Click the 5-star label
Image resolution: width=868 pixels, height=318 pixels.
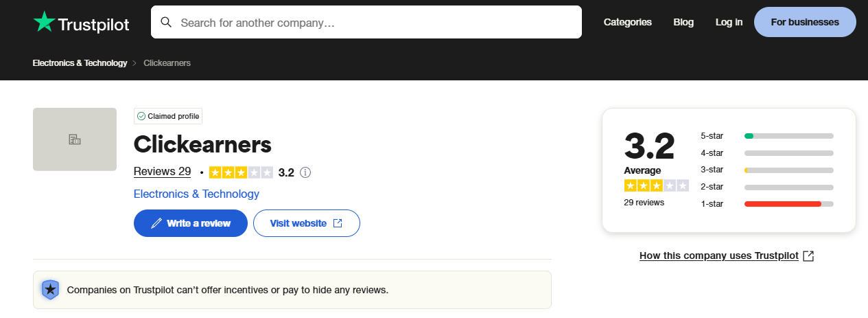[712, 136]
